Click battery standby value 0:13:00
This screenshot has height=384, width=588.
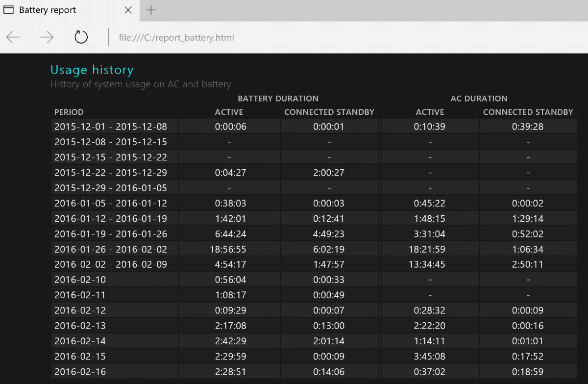click(329, 326)
